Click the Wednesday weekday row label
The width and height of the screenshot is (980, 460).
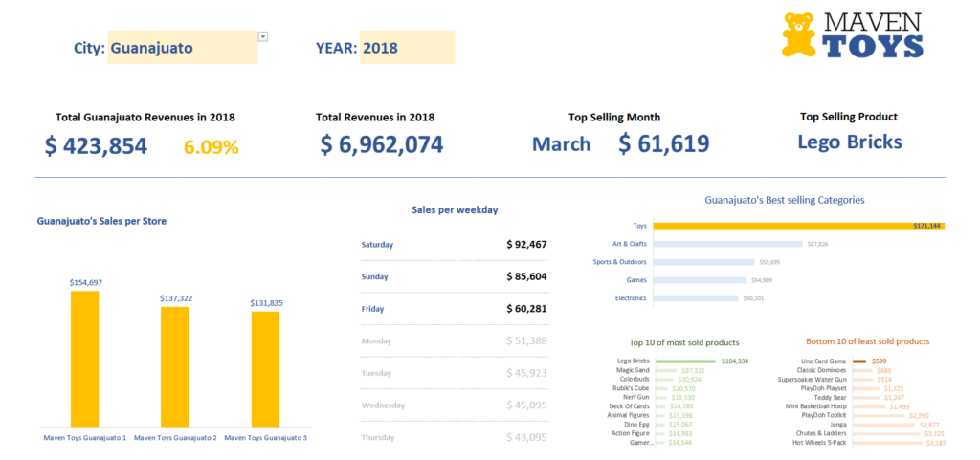coord(383,405)
